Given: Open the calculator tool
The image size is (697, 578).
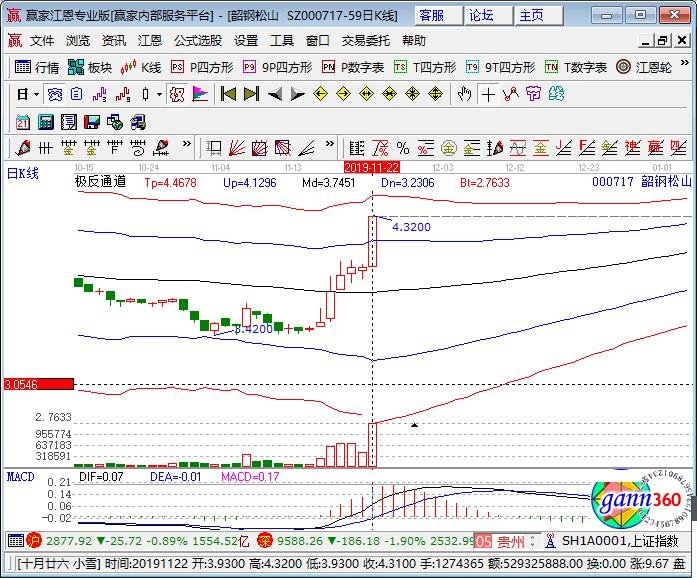Looking at the screenshot, I should point(45,122).
